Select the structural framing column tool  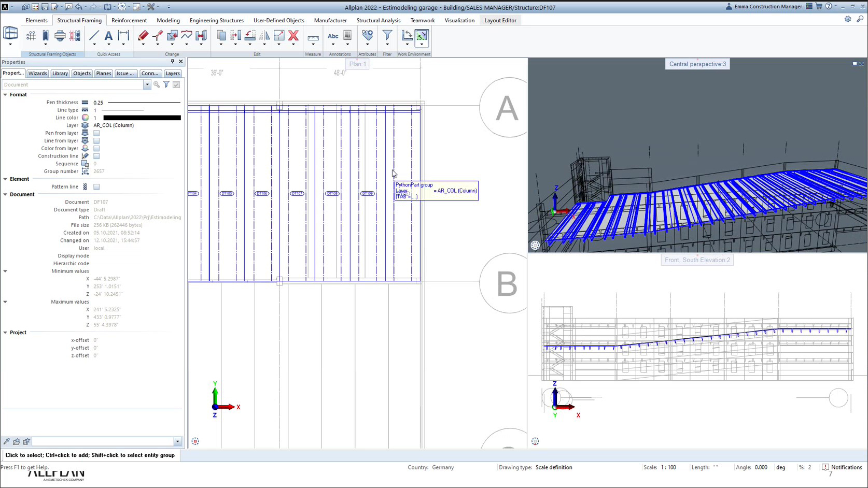(46, 35)
